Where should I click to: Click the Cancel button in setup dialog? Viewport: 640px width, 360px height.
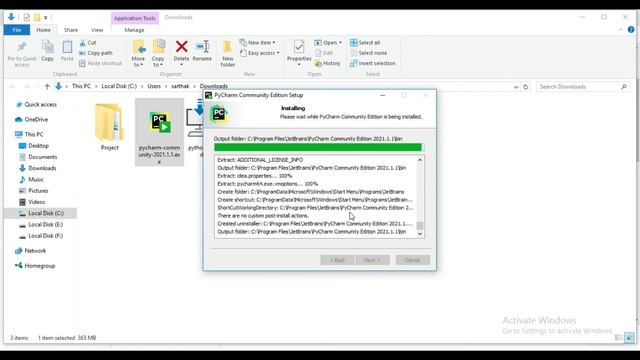point(412,260)
